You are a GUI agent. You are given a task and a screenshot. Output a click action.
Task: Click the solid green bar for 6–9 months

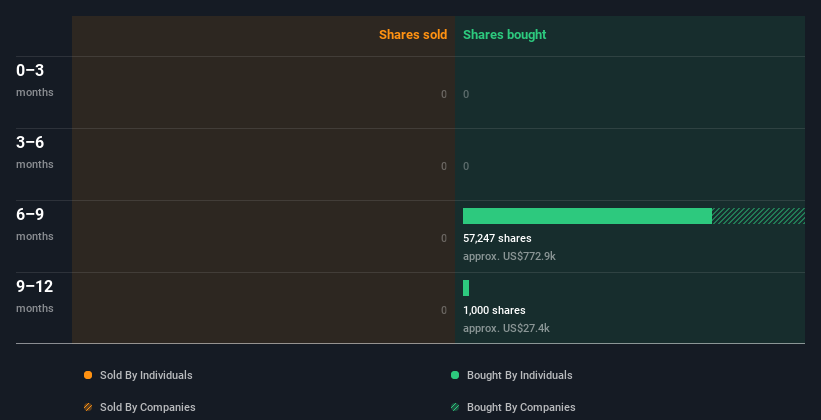coord(587,216)
